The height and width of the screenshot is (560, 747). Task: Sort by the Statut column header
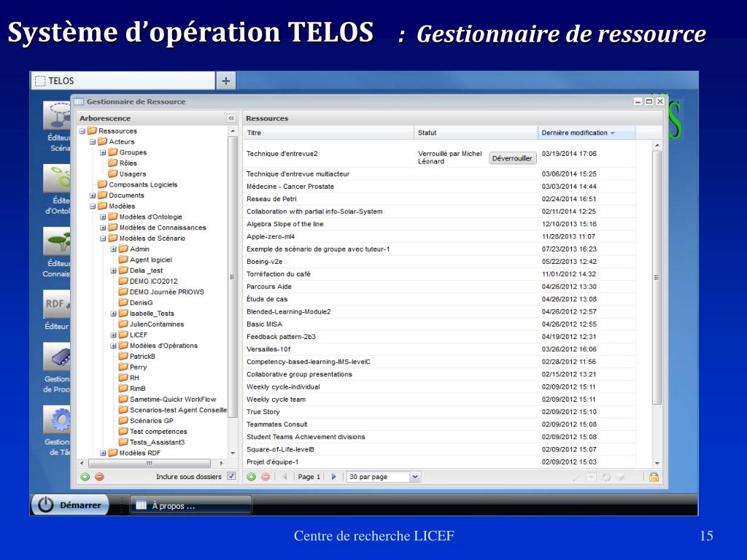click(476, 133)
